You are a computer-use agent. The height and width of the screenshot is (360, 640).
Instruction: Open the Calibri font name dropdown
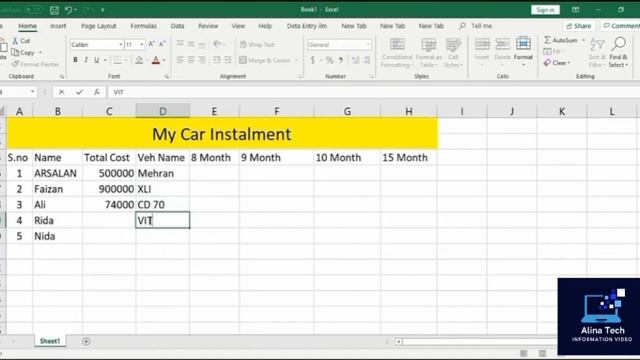(120, 44)
